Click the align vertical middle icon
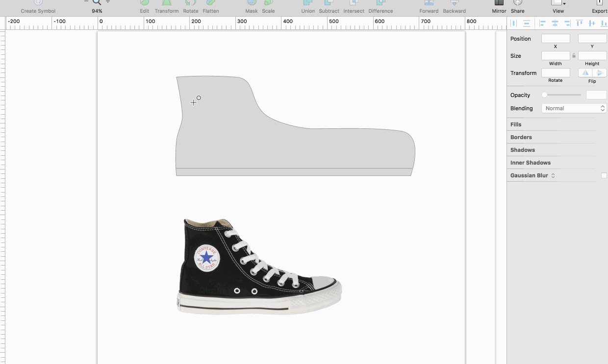Image resolution: width=608 pixels, height=364 pixels. pyautogui.click(x=592, y=23)
